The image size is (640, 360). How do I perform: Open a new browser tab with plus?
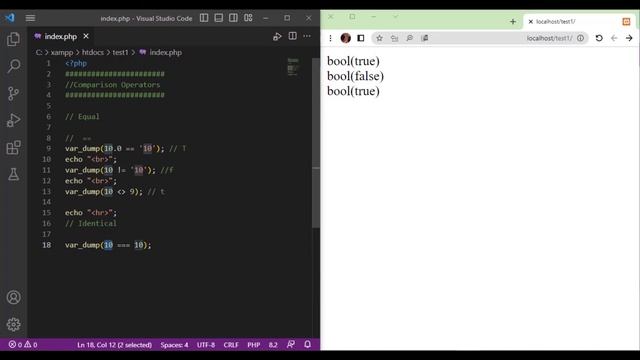pos(513,22)
